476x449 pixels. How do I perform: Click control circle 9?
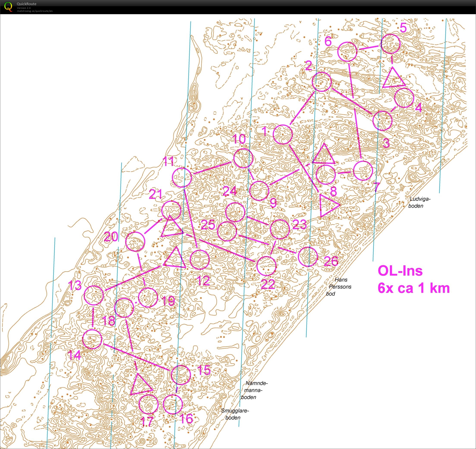259,191
